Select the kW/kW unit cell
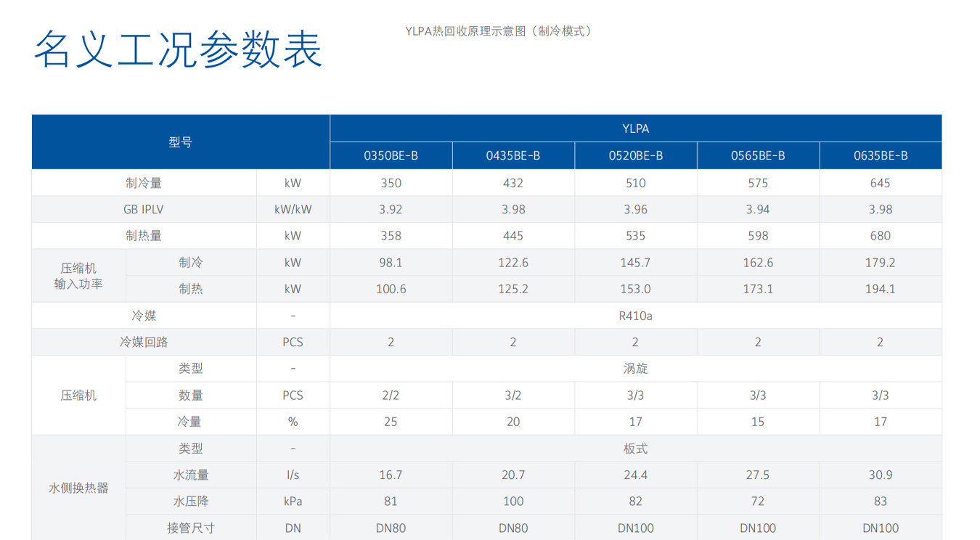 293,210
